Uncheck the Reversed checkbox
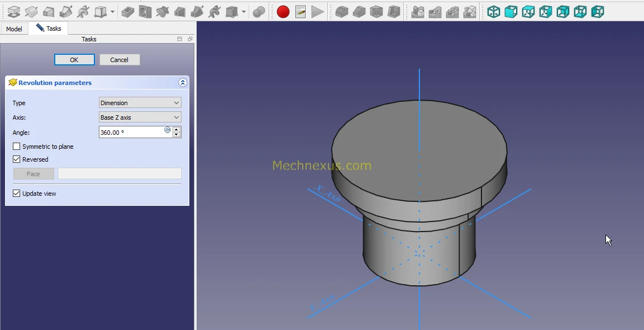 coord(17,159)
